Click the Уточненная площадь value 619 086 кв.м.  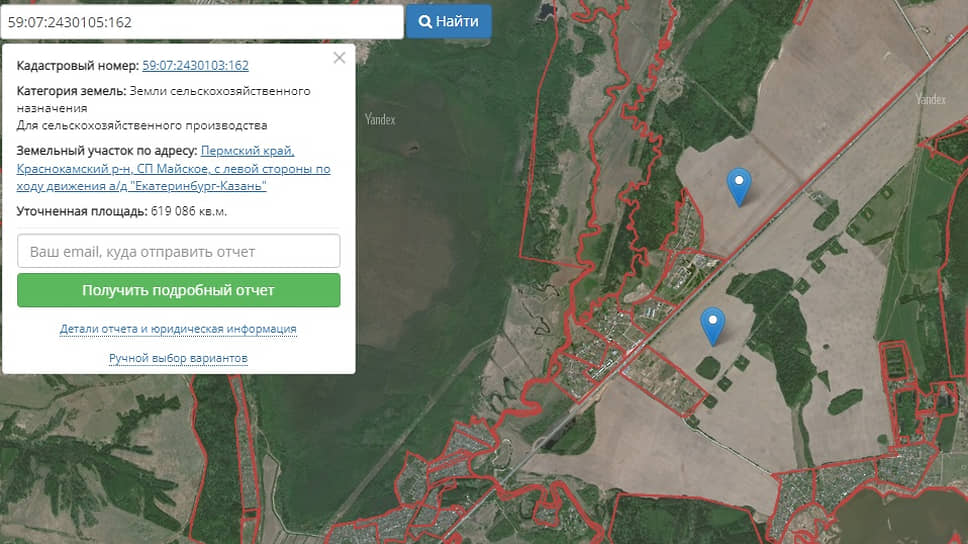coord(188,211)
